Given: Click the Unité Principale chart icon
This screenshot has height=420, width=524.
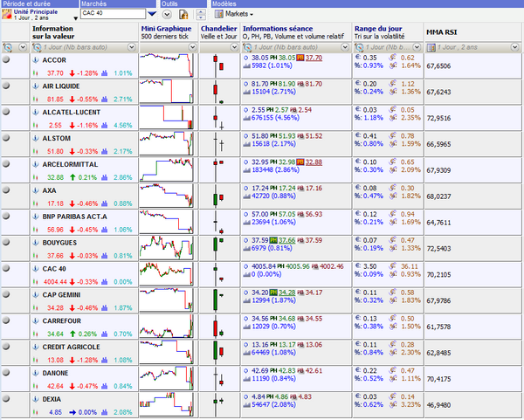Looking at the screenshot, I should [x=6, y=14].
